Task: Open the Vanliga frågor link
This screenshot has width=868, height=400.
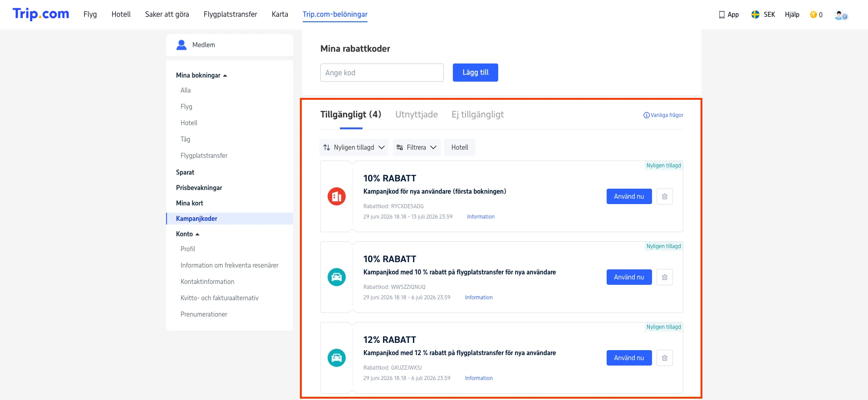Action: (667, 115)
